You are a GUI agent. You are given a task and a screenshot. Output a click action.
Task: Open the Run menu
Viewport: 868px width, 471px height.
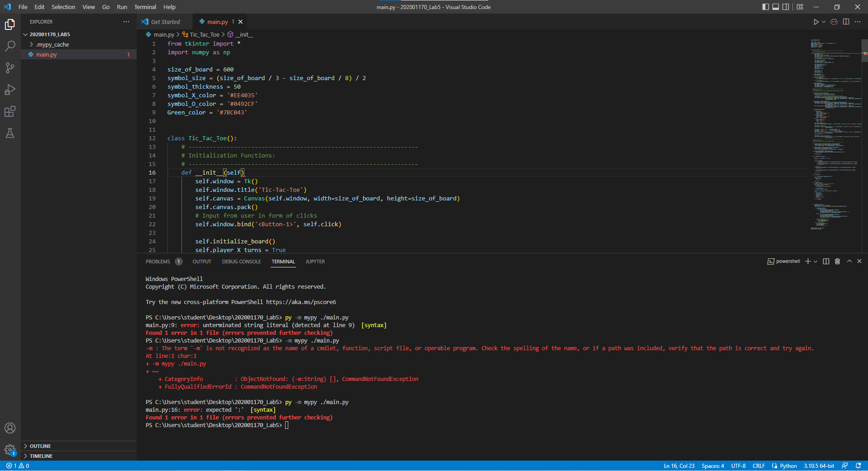122,7
